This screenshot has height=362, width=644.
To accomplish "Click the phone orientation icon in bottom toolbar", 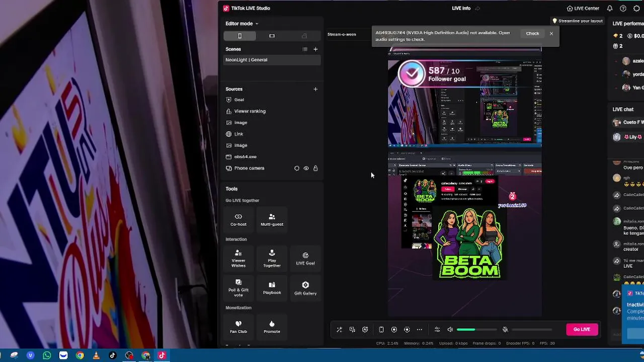I will [x=381, y=330].
